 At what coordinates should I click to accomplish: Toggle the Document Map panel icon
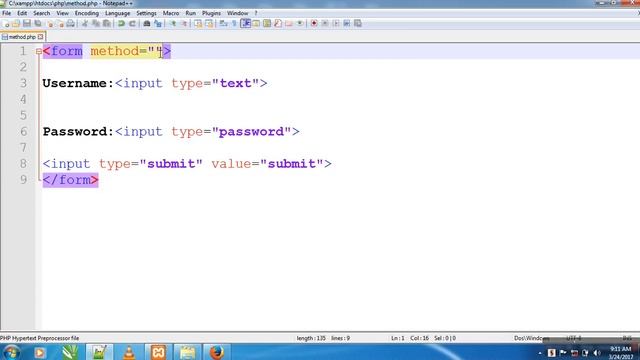tap(267, 24)
